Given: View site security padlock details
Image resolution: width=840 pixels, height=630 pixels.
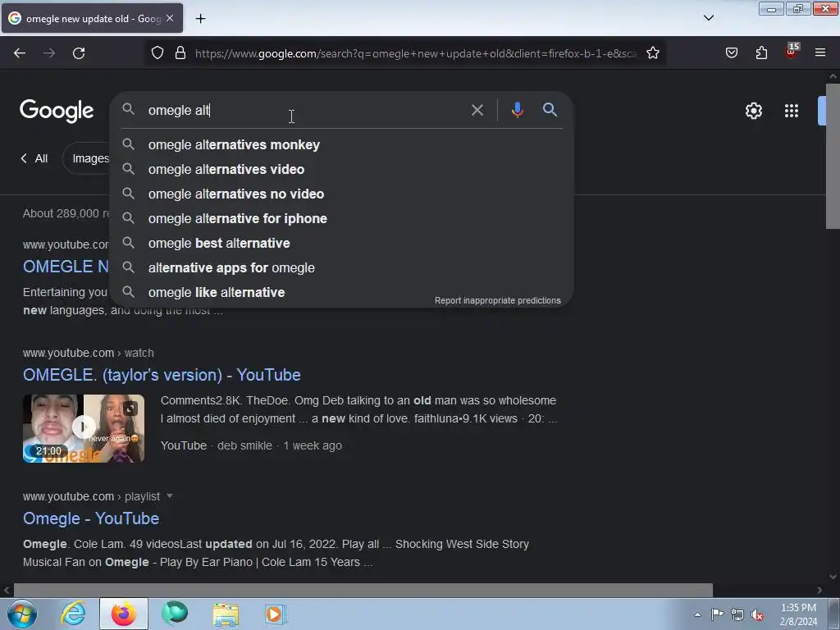Looking at the screenshot, I should pos(180,53).
